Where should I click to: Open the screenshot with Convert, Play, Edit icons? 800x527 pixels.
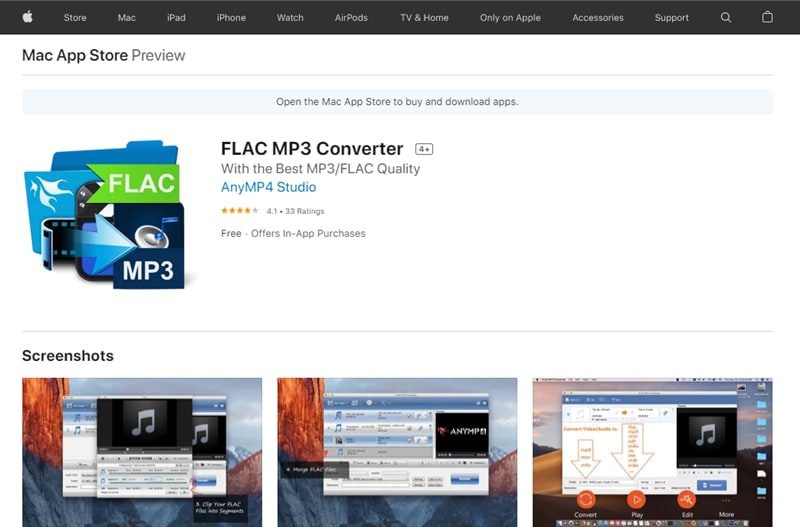click(x=653, y=452)
